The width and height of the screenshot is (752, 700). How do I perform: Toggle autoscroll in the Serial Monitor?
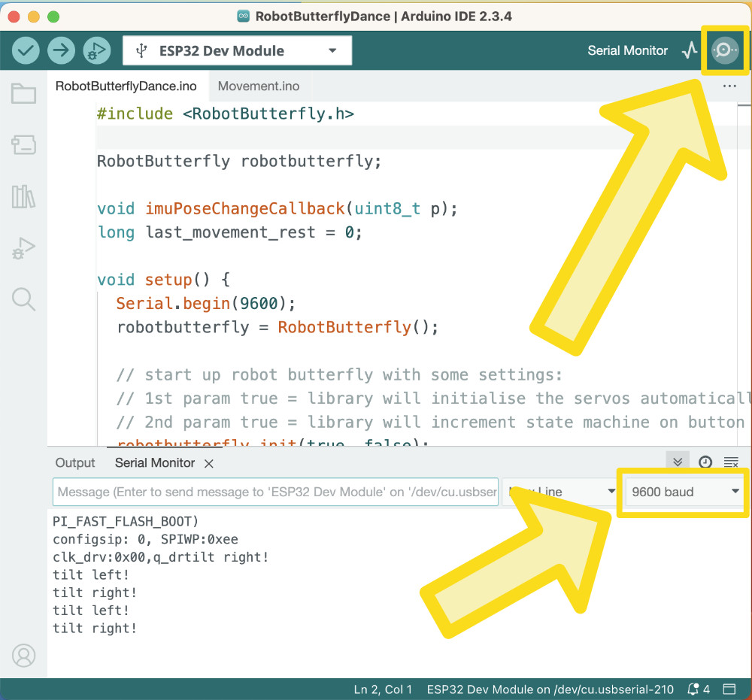coord(678,462)
